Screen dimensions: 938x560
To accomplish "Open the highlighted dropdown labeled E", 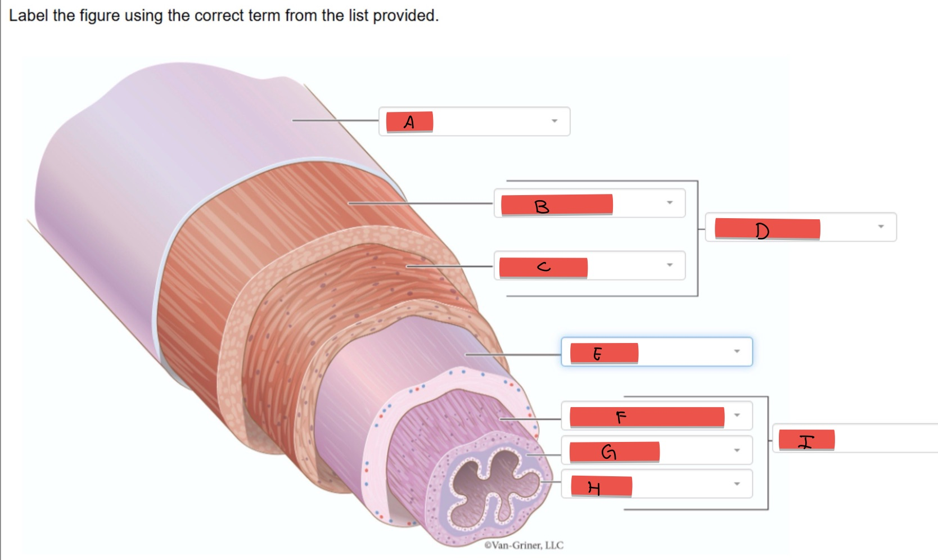I will pos(656,352).
